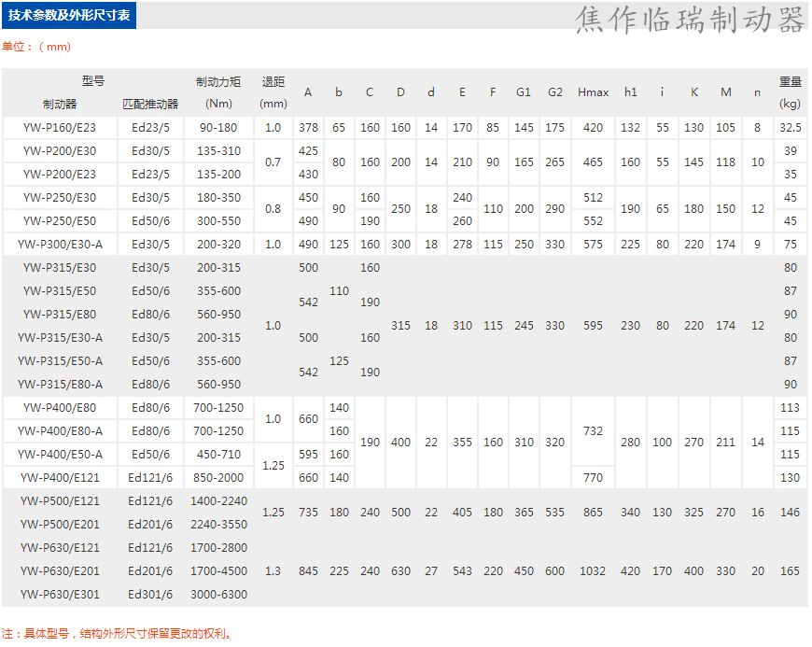Click the 重量 column header

click(x=791, y=81)
